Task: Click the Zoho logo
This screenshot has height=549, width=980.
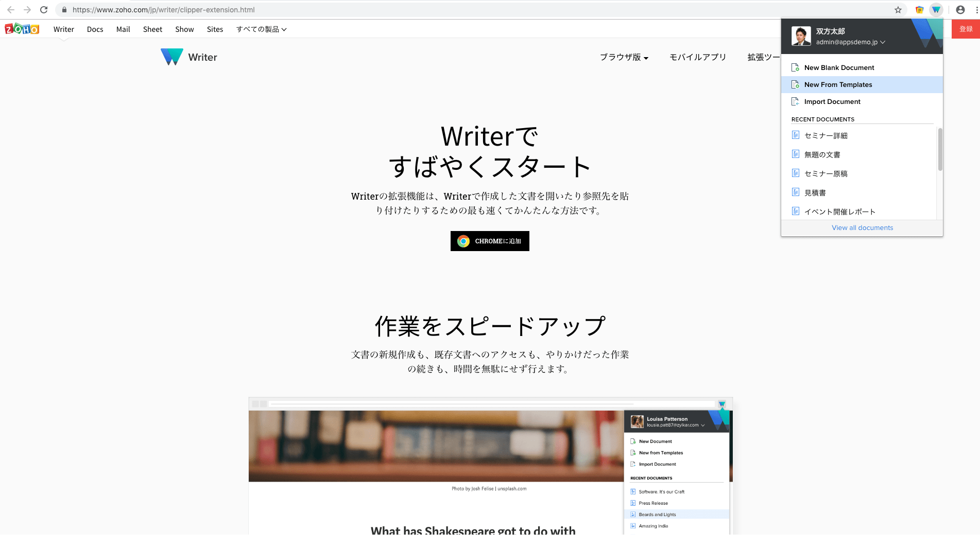Action: click(22, 29)
